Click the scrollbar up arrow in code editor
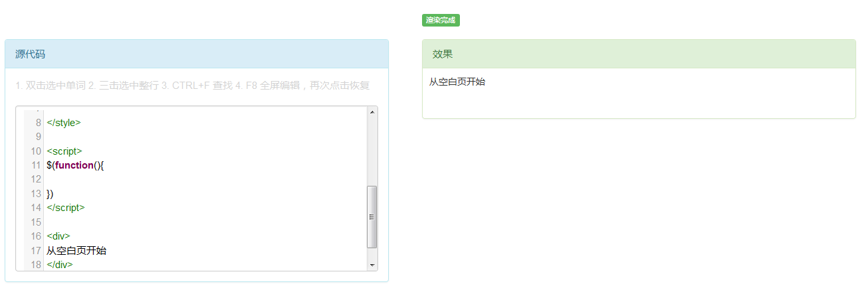The width and height of the screenshot is (868, 292). [372, 111]
